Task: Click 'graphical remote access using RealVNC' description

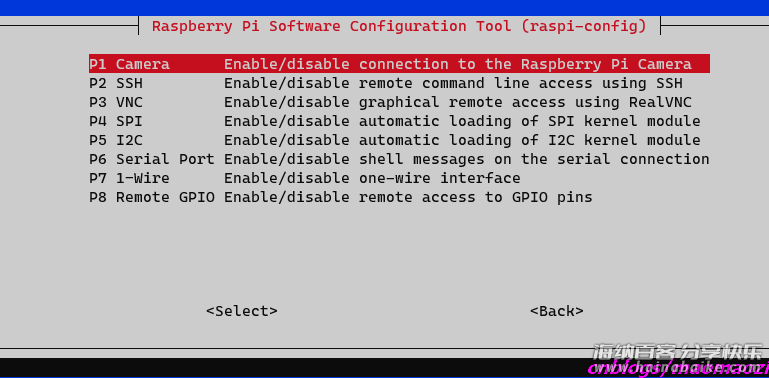Action: (x=525, y=102)
